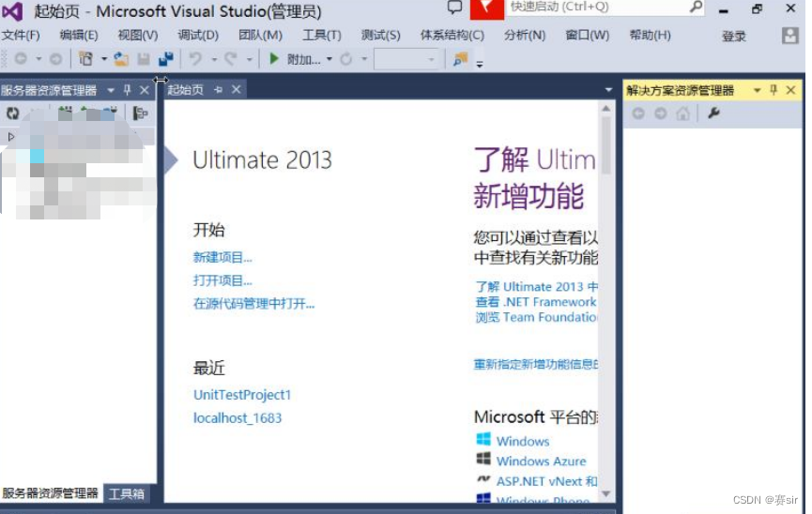This screenshot has height=514, width=812.
Task: Click the Windows logo icon beside Windows link
Action: [x=483, y=439]
